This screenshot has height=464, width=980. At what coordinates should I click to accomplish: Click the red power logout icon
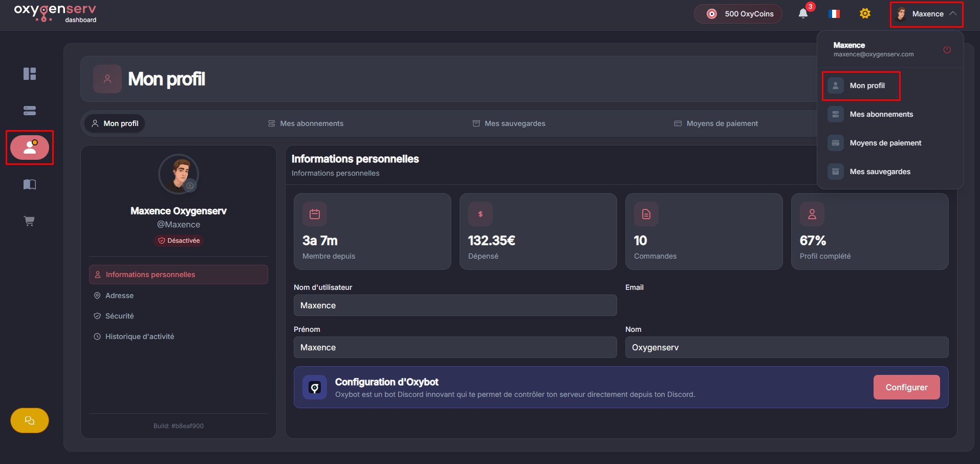click(947, 50)
